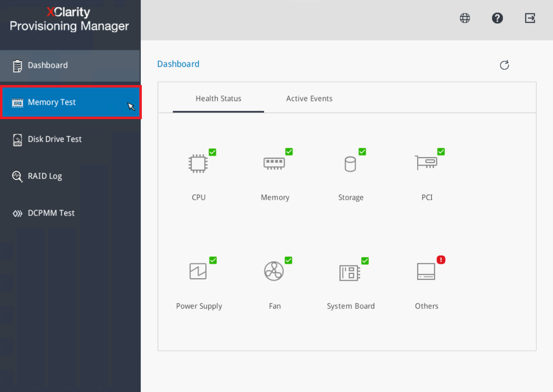Screen dimensions: 553x392
Task: Click the Storage health icon
Action: point(350,164)
